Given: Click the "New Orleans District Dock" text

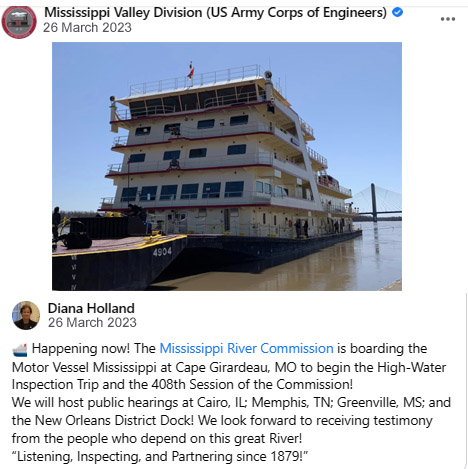Looking at the screenshot, I should tap(114, 420).
